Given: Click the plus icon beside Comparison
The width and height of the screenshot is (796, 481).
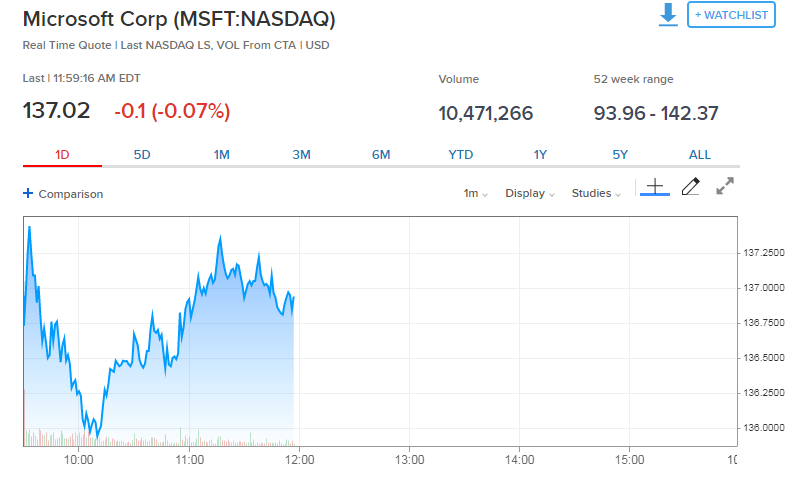Looking at the screenshot, I should 28,194.
